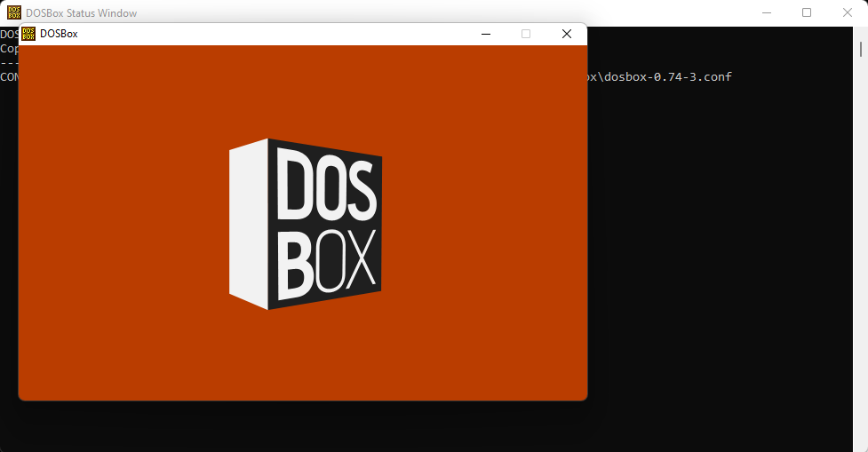Click the orange background below the logo

point(302,355)
